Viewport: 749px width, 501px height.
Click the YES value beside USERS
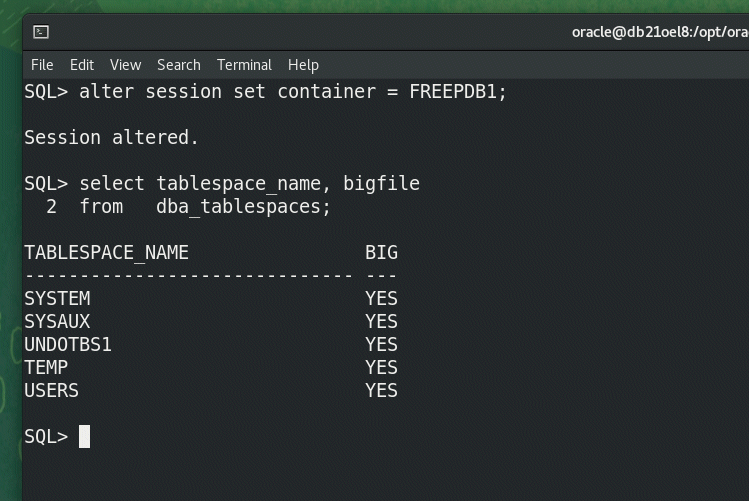381,390
